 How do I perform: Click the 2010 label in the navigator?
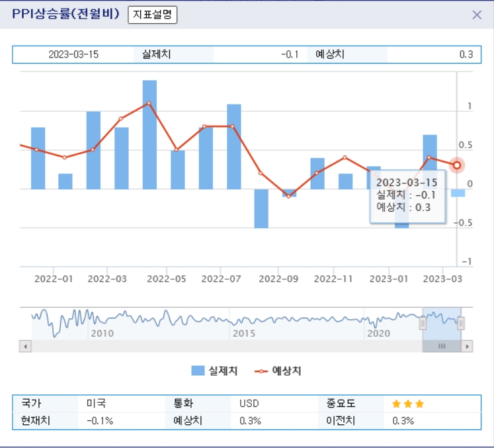click(103, 334)
